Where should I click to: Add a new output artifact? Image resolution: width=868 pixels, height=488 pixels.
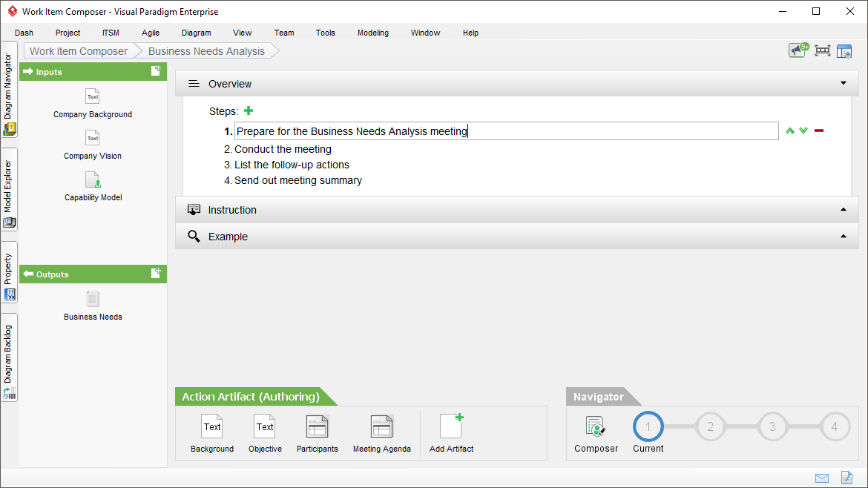(156, 274)
